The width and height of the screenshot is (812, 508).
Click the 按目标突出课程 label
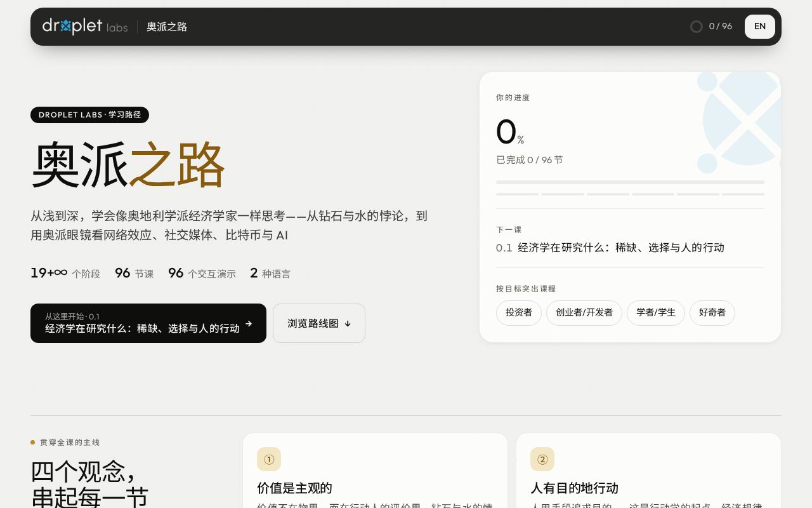[526, 289]
